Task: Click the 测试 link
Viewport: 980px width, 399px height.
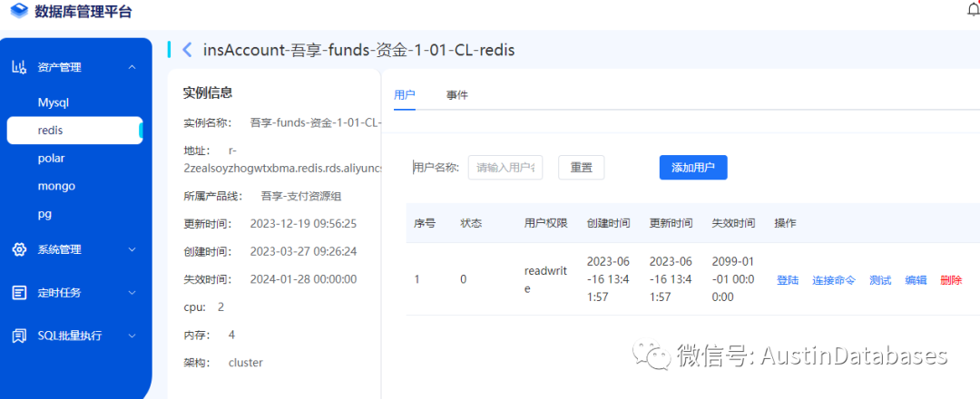Action: tap(880, 280)
